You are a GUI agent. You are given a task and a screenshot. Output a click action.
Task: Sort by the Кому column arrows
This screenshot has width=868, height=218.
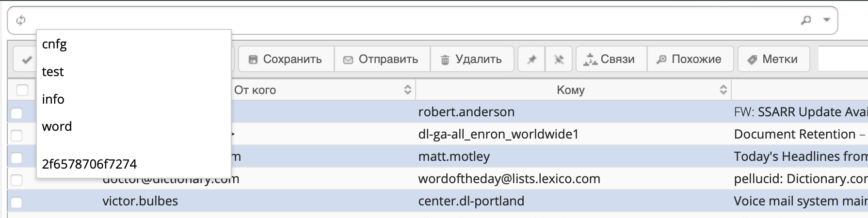723,90
